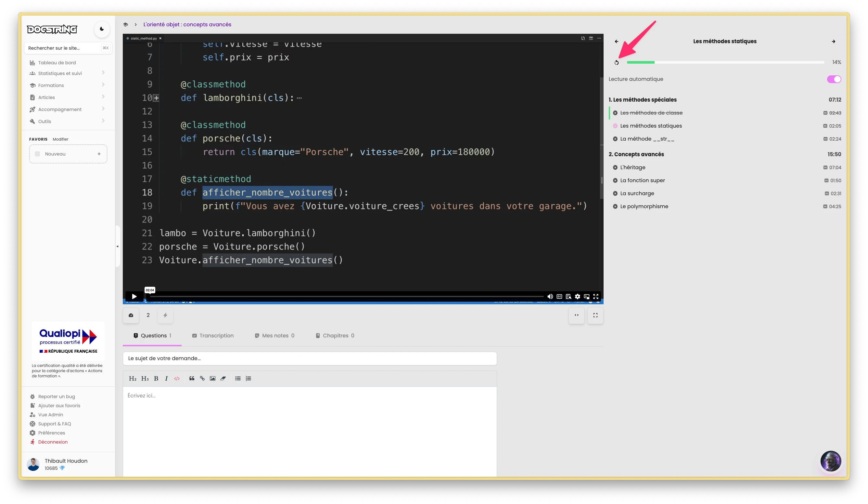
Task: Toggle dark mode with moon icon
Action: coord(102,29)
